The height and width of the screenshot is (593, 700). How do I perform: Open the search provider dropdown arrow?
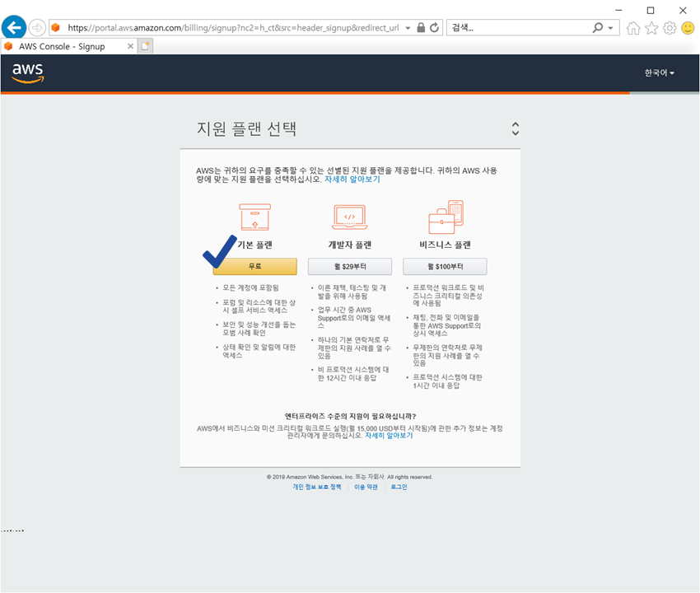610,28
